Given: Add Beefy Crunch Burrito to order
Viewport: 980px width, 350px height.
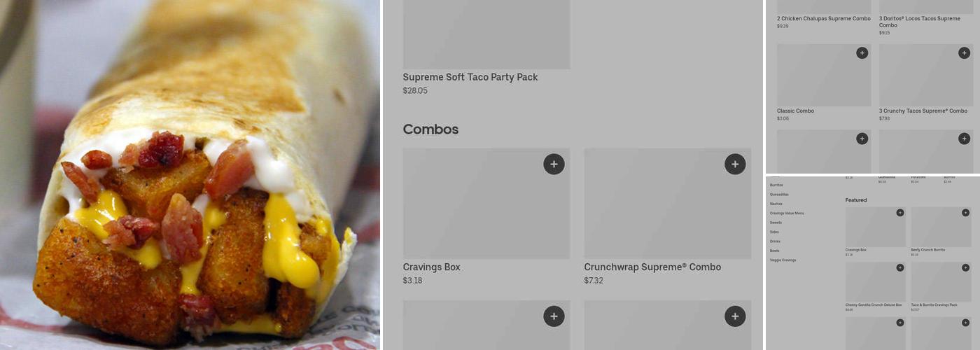Looking at the screenshot, I should 965,213.
